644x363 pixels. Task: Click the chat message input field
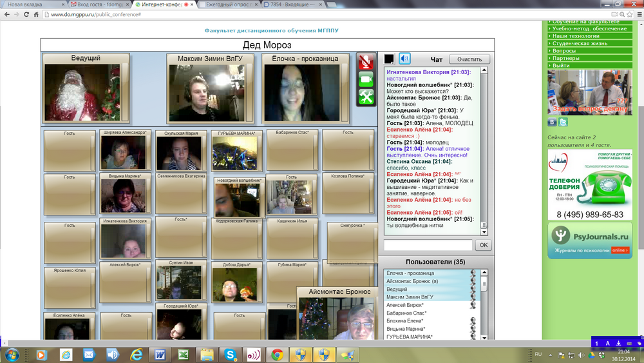(x=428, y=245)
